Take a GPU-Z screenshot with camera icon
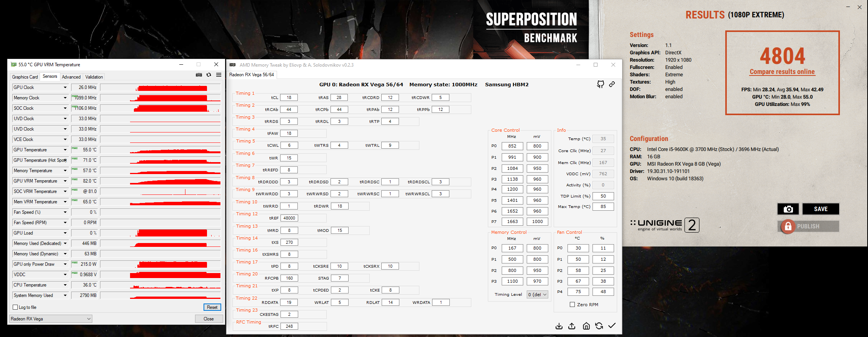Viewport: 868px width, 337px height. click(x=199, y=75)
